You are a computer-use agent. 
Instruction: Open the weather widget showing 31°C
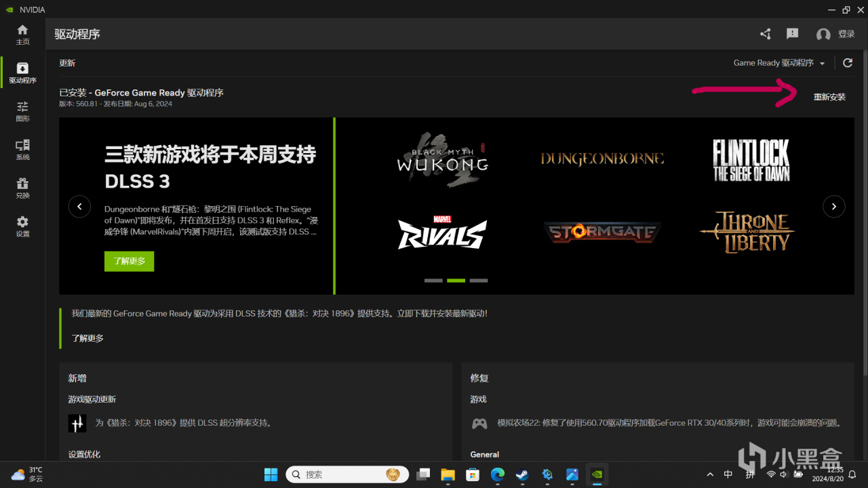click(27, 474)
